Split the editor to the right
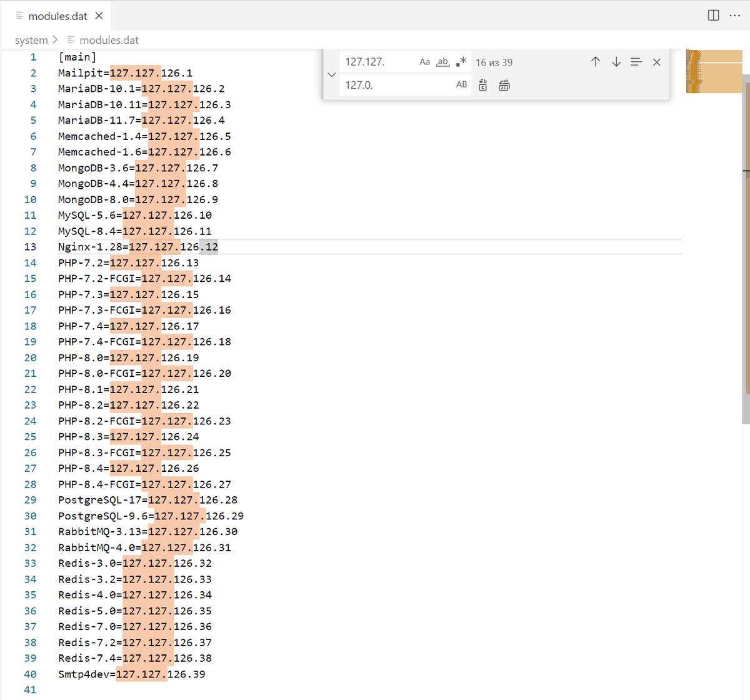This screenshot has height=700, width=750. (x=713, y=15)
